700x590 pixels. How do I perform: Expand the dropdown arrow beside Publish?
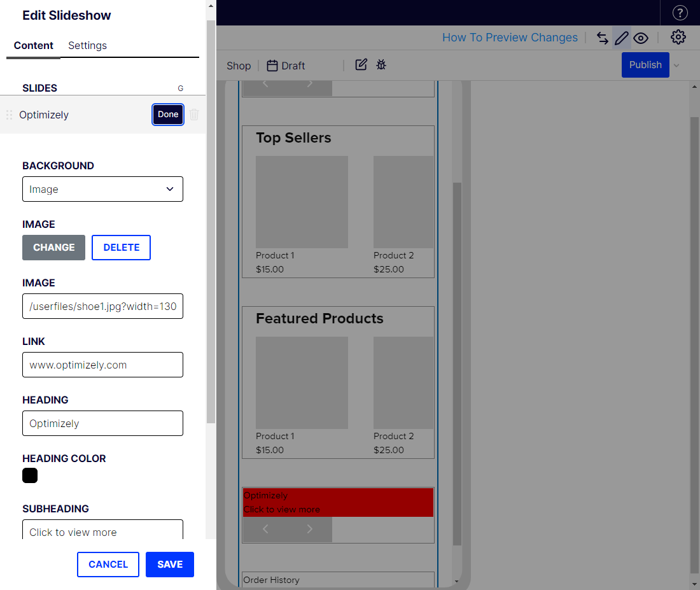676,65
